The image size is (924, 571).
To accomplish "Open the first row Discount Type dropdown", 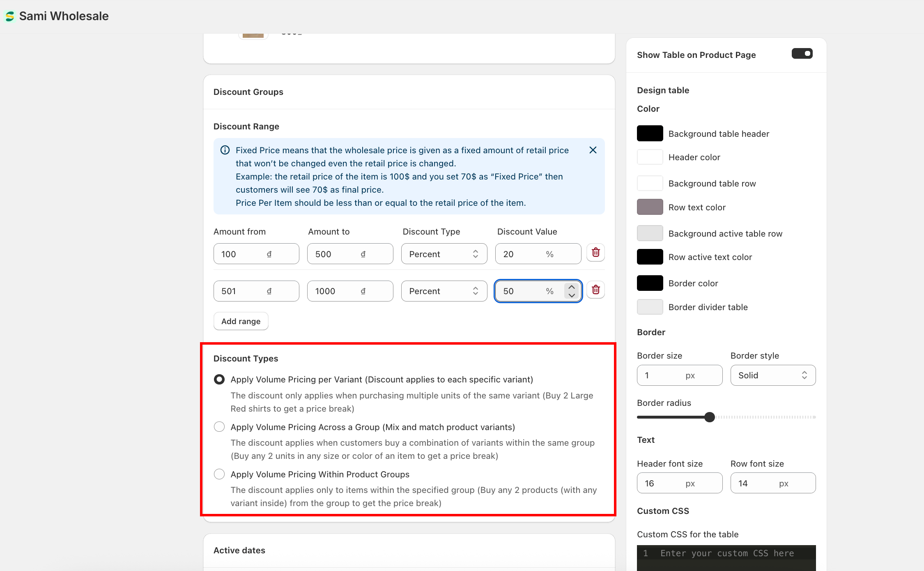I will tap(444, 254).
